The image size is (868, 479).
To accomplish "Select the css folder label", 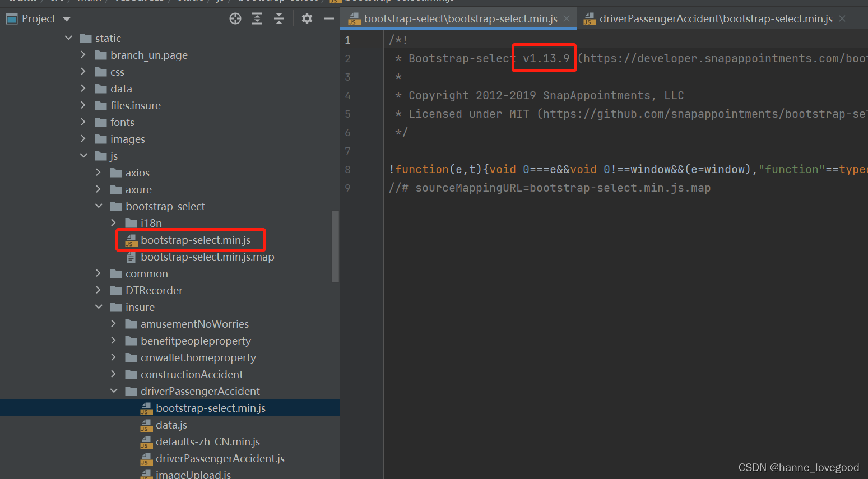I will 117,72.
